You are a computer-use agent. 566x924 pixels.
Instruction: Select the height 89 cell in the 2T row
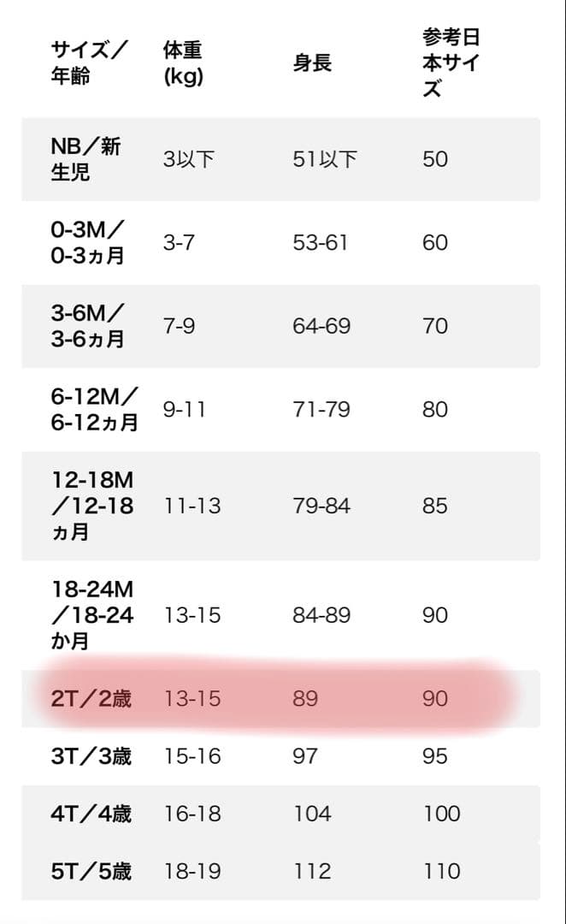pyautogui.click(x=305, y=699)
